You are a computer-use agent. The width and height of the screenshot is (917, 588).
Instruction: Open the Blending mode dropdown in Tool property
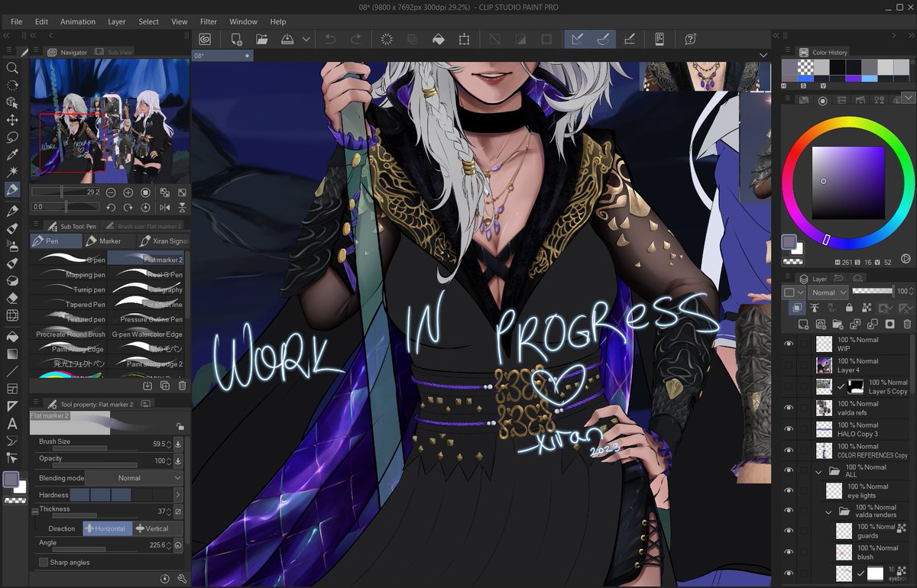(x=134, y=478)
